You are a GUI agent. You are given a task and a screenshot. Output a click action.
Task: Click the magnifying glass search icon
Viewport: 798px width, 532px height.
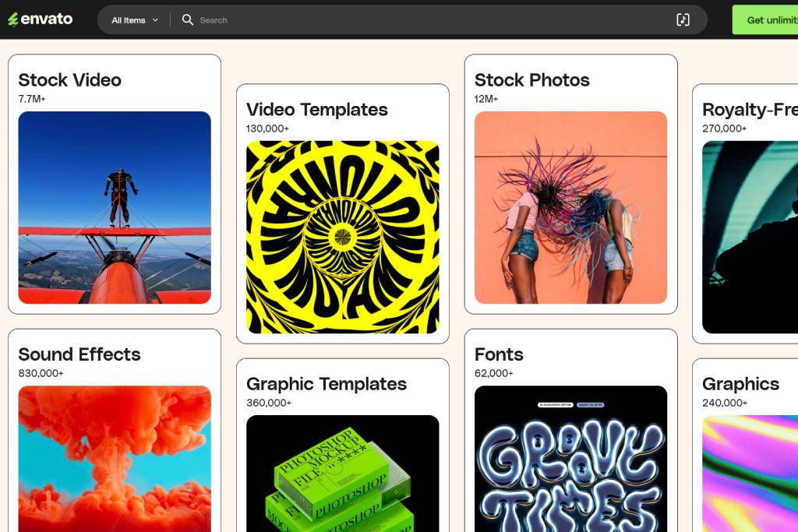188,19
